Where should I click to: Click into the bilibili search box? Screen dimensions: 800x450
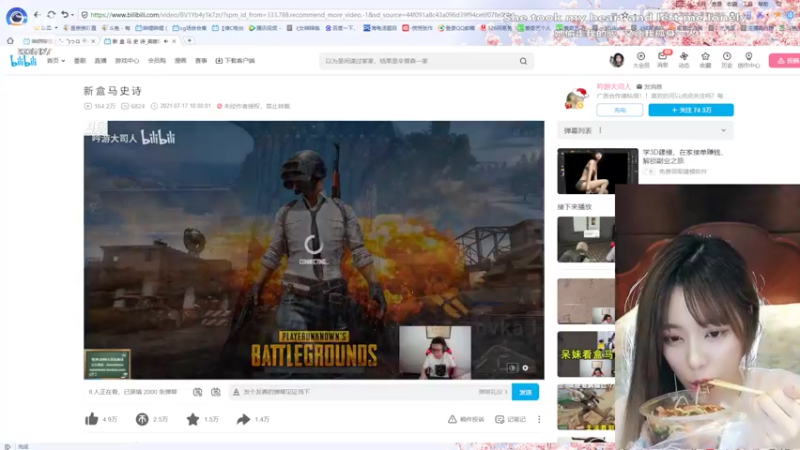point(418,61)
